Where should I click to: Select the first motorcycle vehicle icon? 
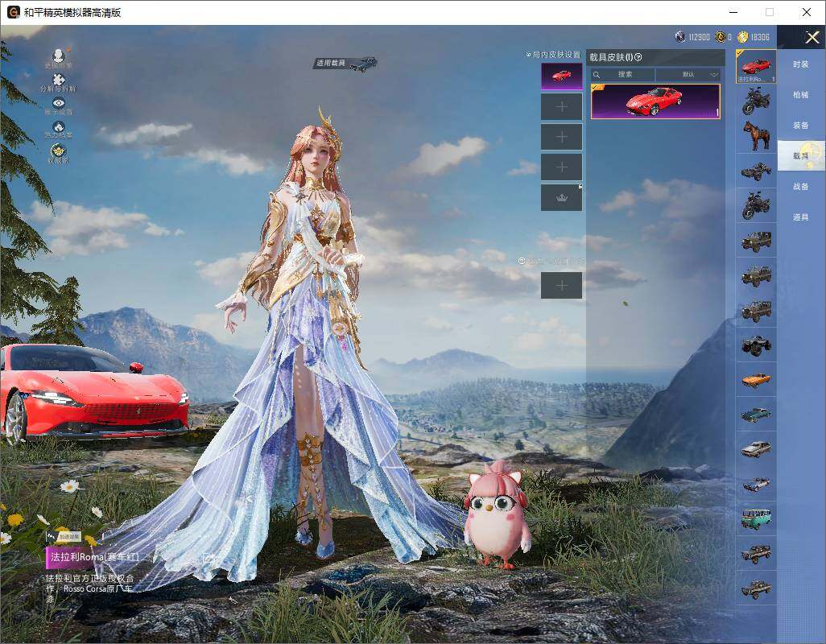pyautogui.click(x=756, y=101)
